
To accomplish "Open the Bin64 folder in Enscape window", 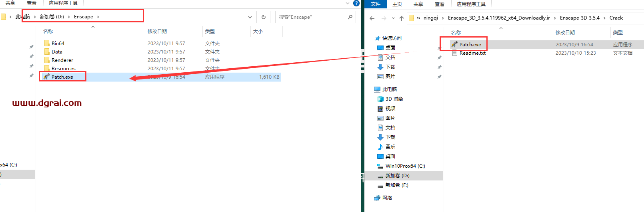I will 58,43.
